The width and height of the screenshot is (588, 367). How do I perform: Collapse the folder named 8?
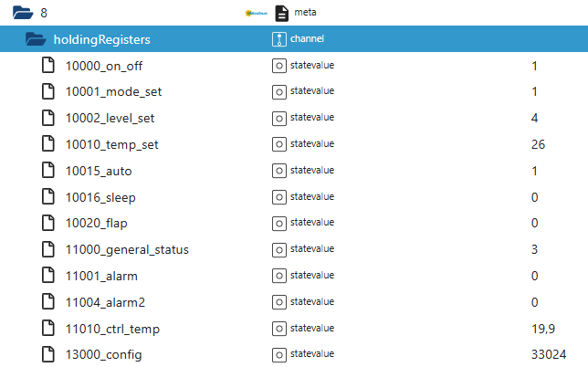(22, 13)
